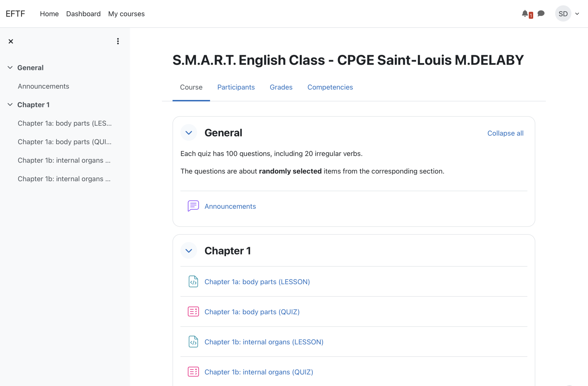Click the EFTF site logo

pyautogui.click(x=15, y=14)
